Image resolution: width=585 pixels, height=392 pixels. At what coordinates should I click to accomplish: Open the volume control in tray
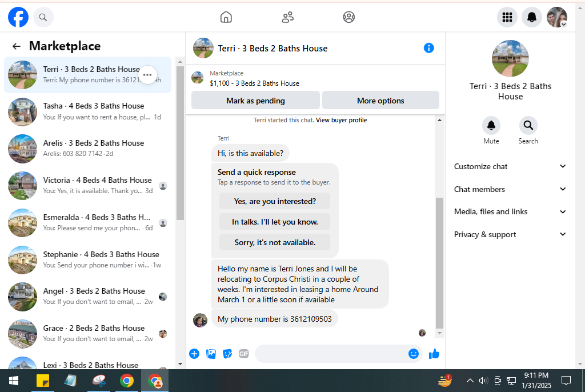click(x=483, y=381)
